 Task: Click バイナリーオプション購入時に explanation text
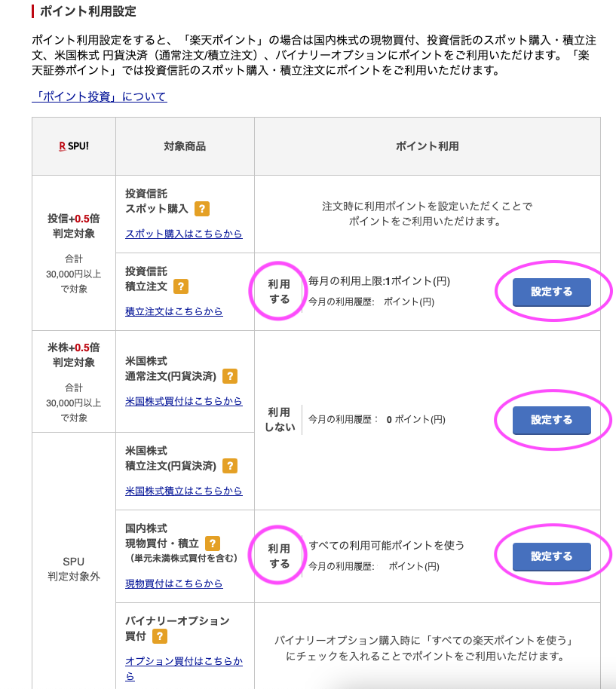[424, 648]
